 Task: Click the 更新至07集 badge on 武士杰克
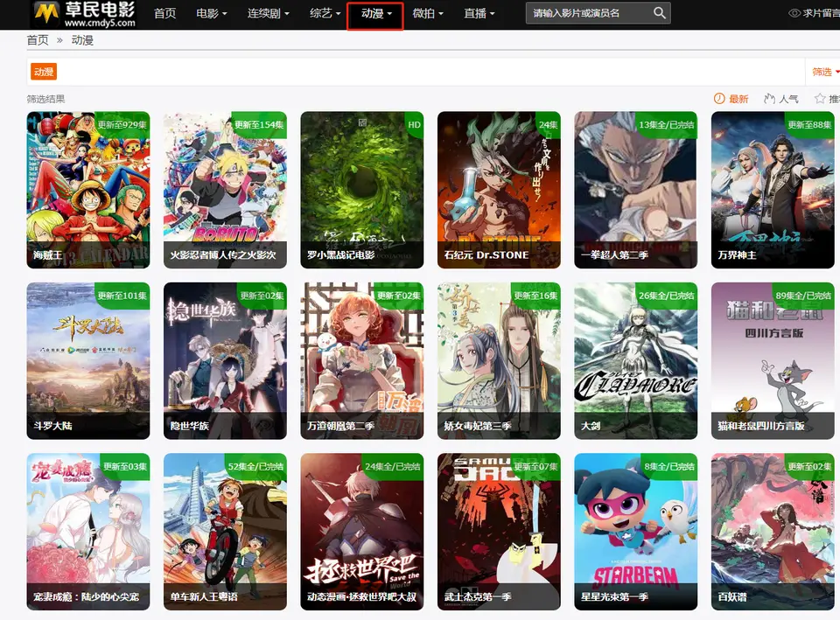535,466
